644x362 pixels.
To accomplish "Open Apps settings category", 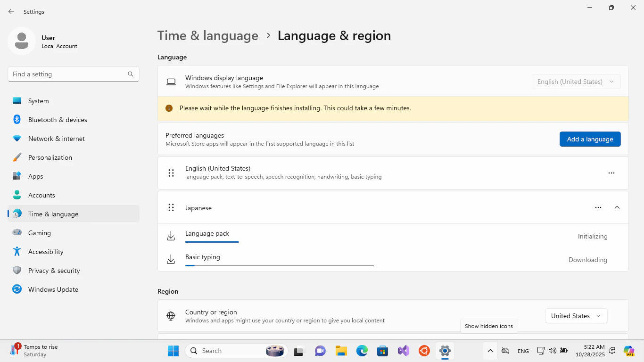I will tap(74, 176).
